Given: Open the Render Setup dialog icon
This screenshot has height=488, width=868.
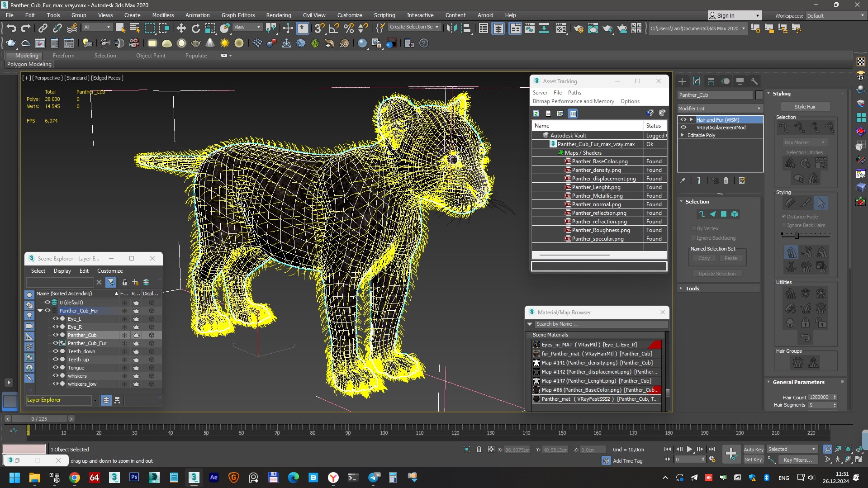Looking at the screenshot, I should coord(578,28).
